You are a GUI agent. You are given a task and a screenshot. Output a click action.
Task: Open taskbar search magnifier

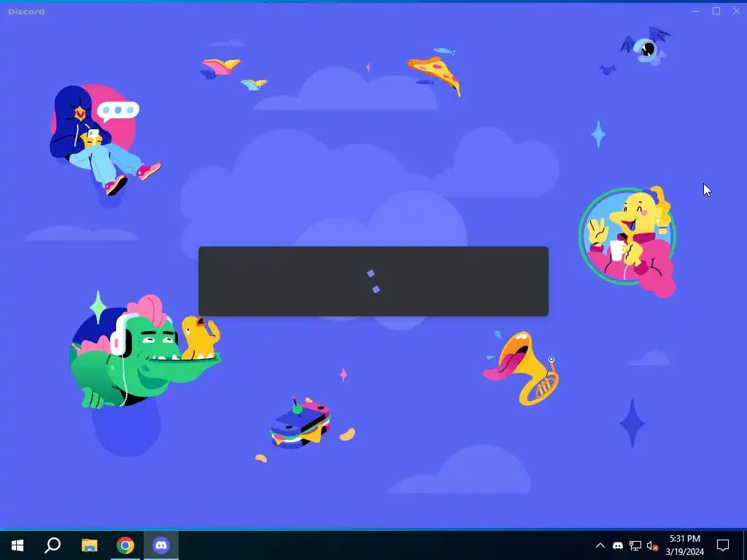53,545
